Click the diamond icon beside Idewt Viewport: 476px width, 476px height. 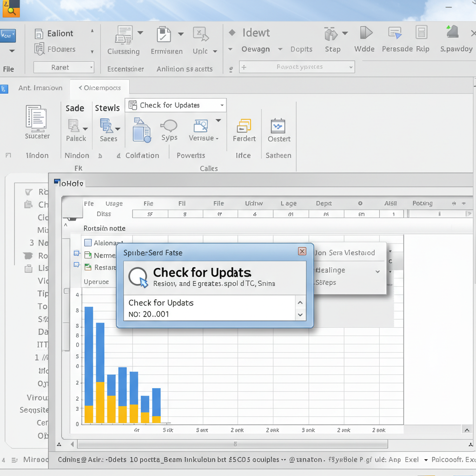[x=232, y=33]
